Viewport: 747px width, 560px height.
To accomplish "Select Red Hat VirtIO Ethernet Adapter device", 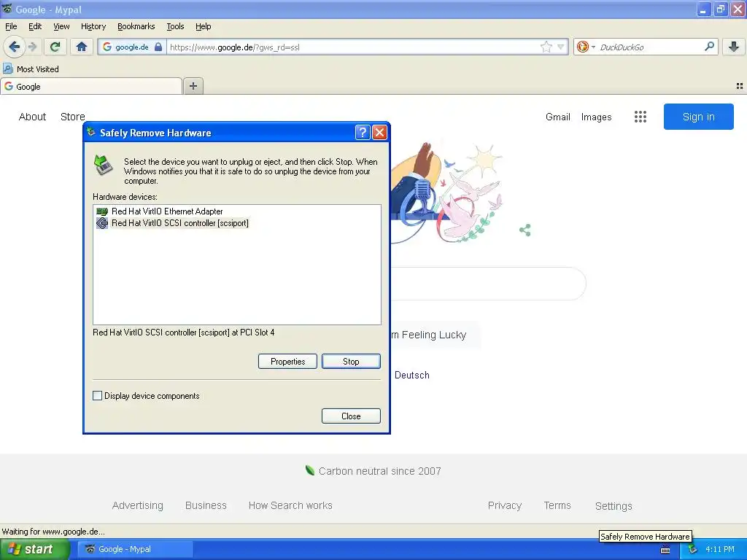I will coord(167,211).
